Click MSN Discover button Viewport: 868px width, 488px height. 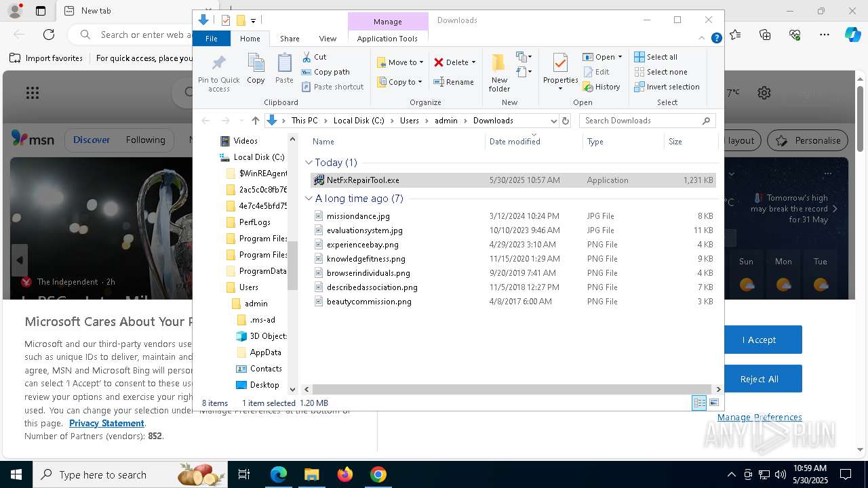coord(92,140)
